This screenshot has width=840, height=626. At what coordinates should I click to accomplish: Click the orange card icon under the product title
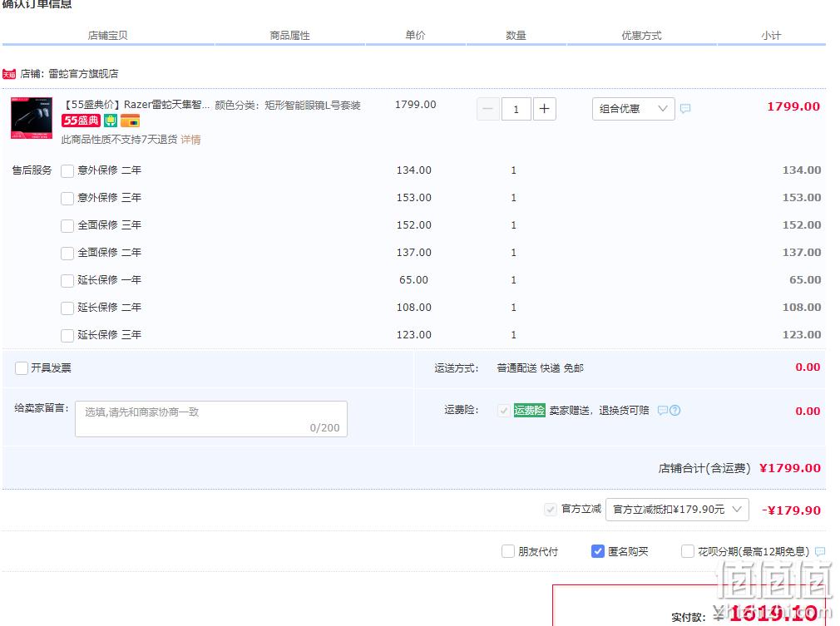pyautogui.click(x=131, y=121)
